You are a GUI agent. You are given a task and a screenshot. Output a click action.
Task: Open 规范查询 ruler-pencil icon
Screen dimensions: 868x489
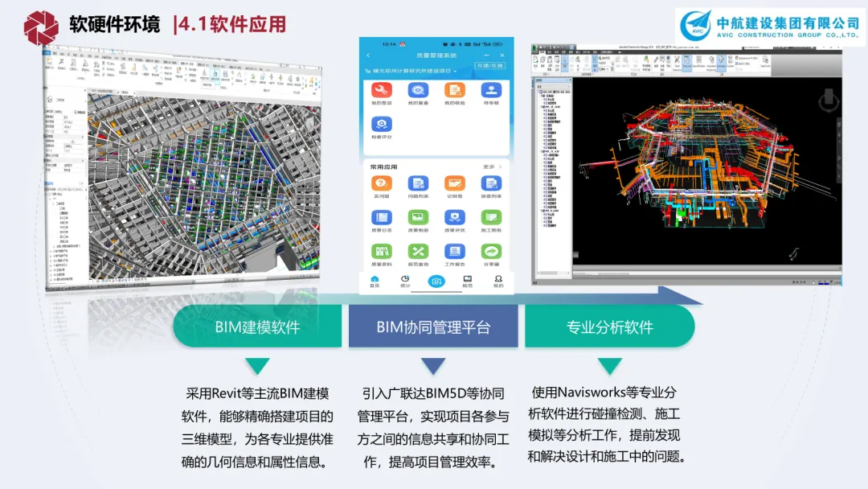pyautogui.click(x=418, y=252)
